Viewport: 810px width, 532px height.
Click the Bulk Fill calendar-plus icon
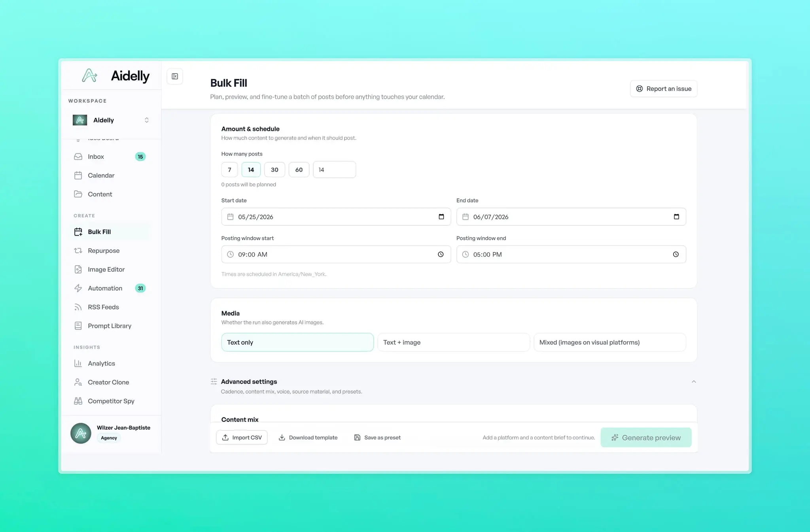(78, 232)
